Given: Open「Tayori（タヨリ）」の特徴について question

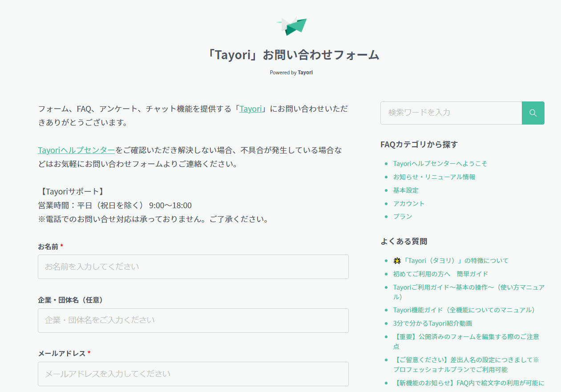Looking at the screenshot, I should point(451,261).
